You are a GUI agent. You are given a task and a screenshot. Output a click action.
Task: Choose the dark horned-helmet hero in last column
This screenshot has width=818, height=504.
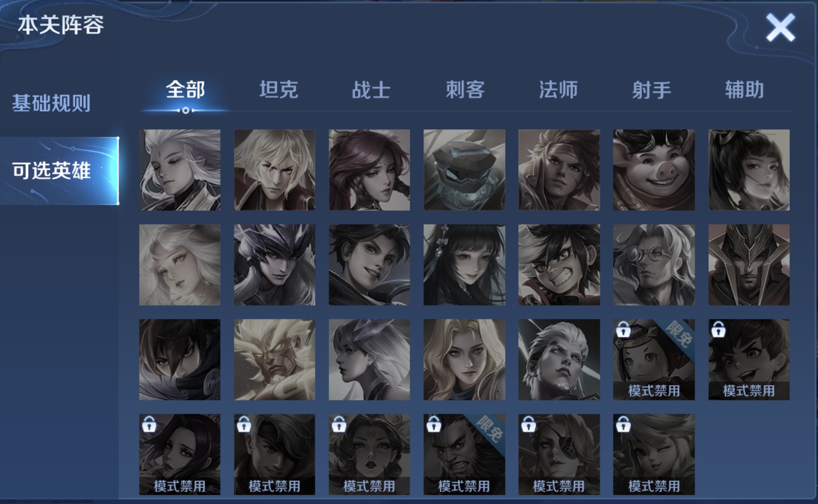[749, 265]
